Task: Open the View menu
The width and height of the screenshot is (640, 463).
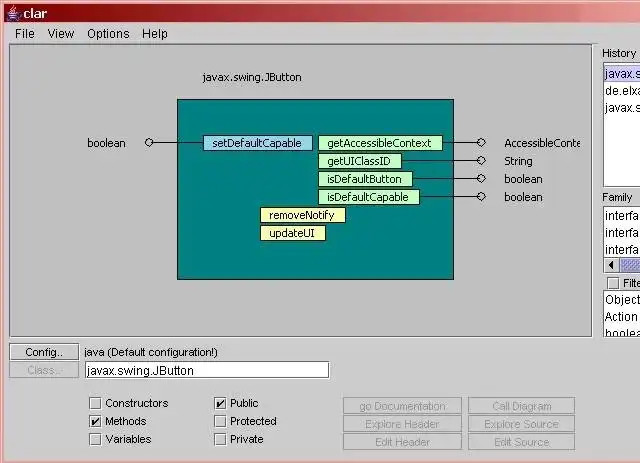Action: 61,33
